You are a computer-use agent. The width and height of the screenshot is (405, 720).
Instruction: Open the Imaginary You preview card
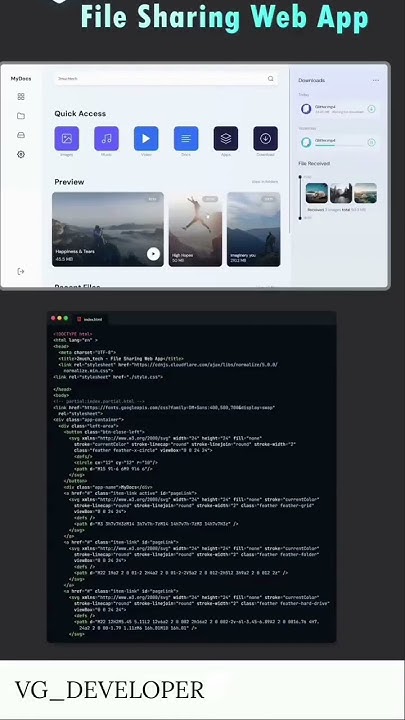(x=253, y=229)
